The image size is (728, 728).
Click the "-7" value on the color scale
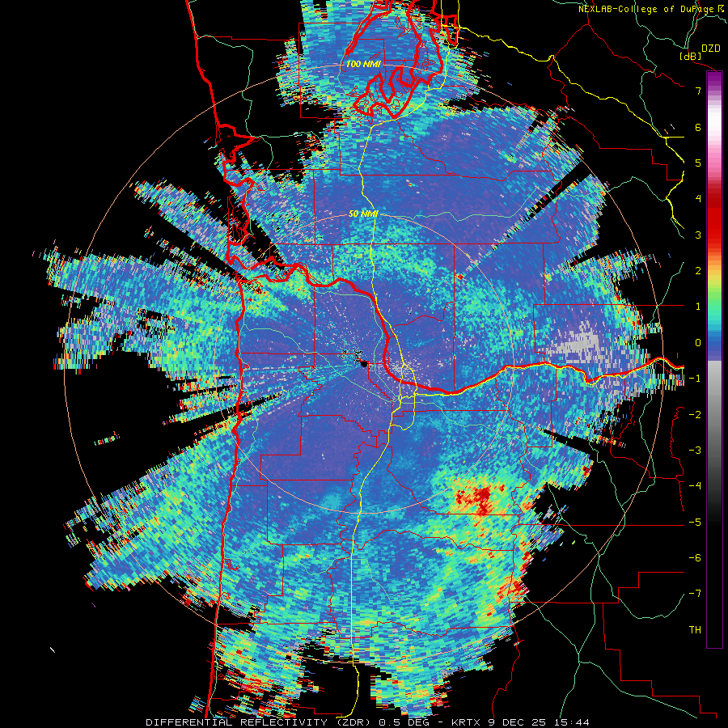pyautogui.click(x=695, y=594)
